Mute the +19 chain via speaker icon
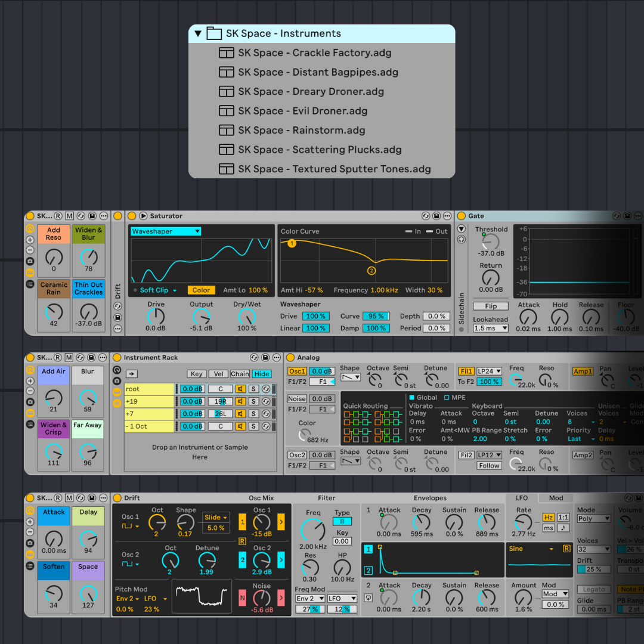The image size is (644, 644). [x=240, y=401]
